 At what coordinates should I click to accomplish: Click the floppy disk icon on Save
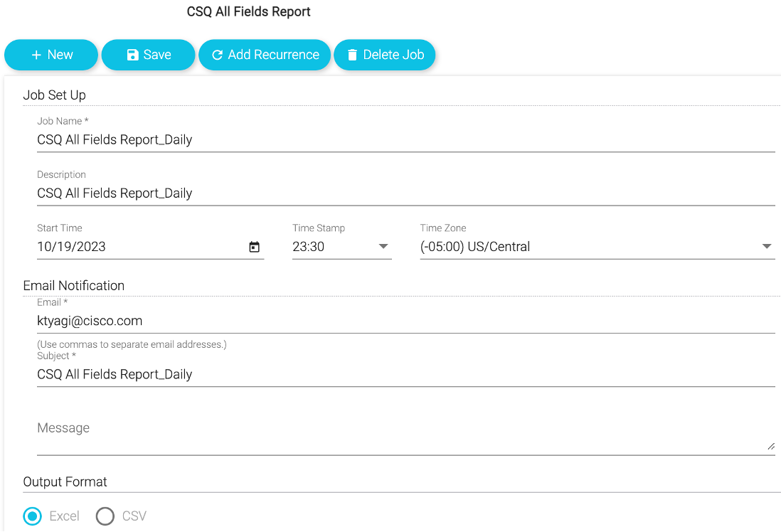(x=133, y=55)
